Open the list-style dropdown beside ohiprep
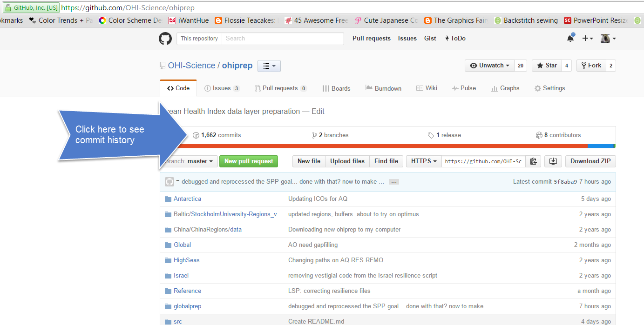Viewport: 644px width, 325px height. click(269, 66)
